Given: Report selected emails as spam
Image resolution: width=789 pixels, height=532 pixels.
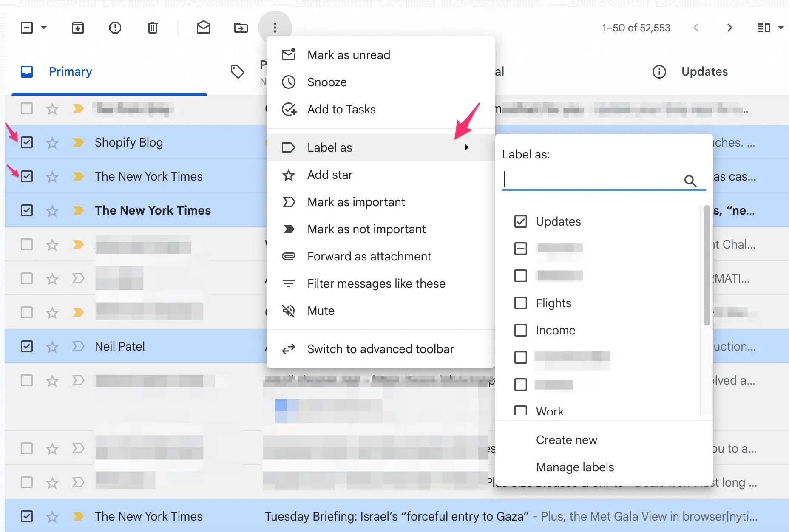Looking at the screenshot, I should pyautogui.click(x=115, y=28).
